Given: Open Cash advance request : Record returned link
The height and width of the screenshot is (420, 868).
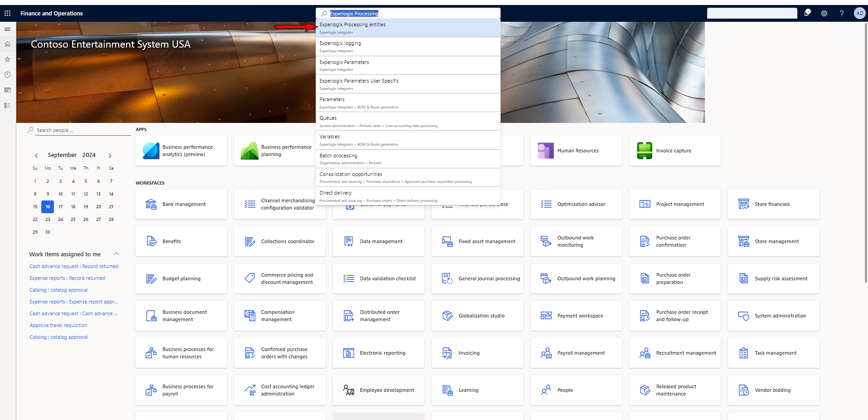Looking at the screenshot, I should tap(74, 266).
